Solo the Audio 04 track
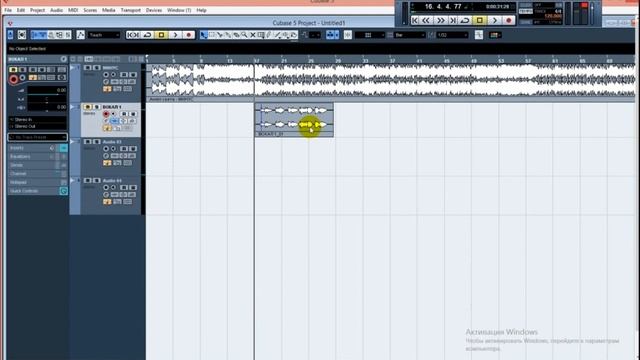 point(96,180)
